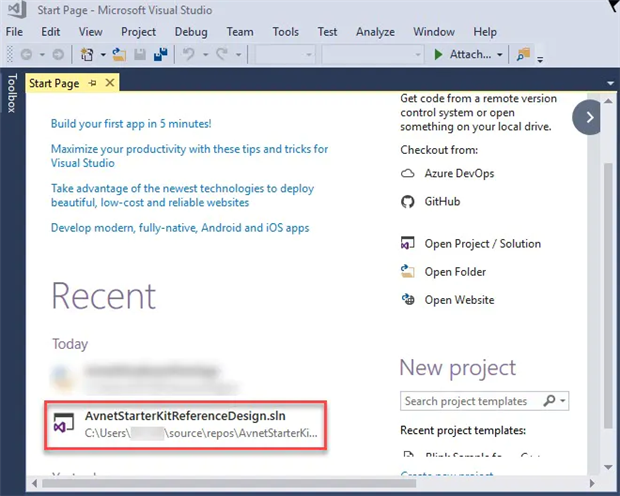Image resolution: width=620 pixels, height=496 pixels.
Task: Click the green Attach play icon
Action: [x=438, y=55]
